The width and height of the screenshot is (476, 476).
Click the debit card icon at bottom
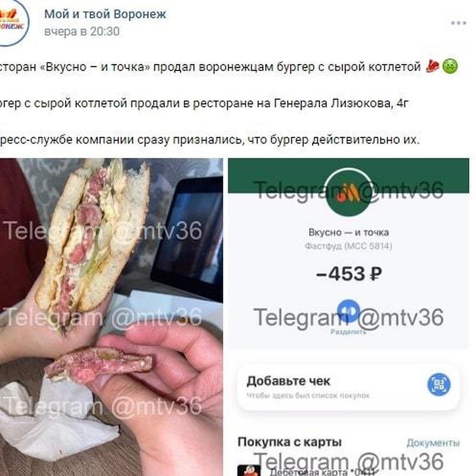pyautogui.click(x=249, y=470)
